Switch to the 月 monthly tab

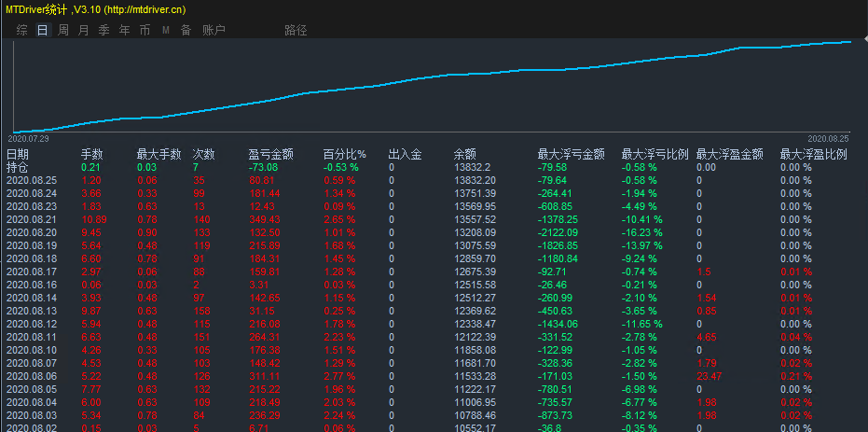tap(84, 30)
